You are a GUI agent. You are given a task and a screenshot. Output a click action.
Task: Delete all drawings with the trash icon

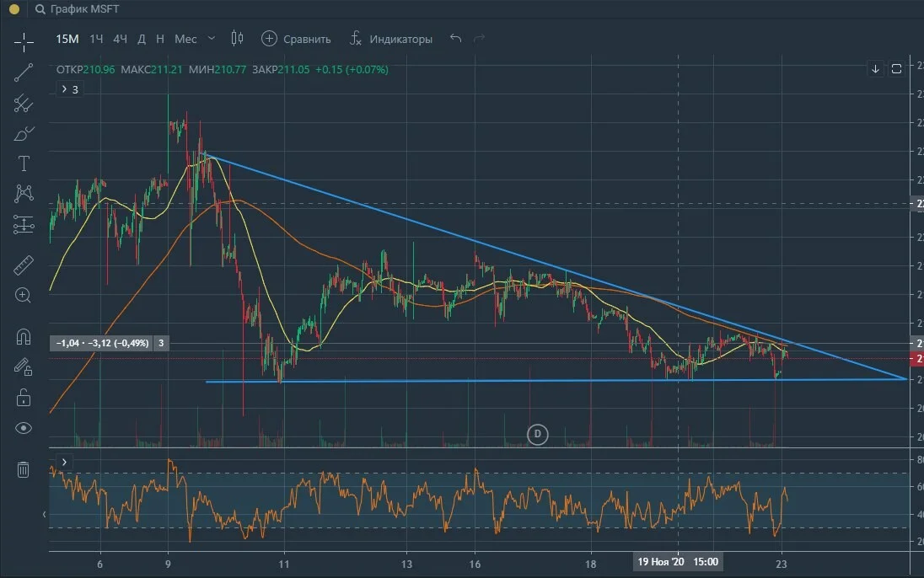[x=24, y=469]
